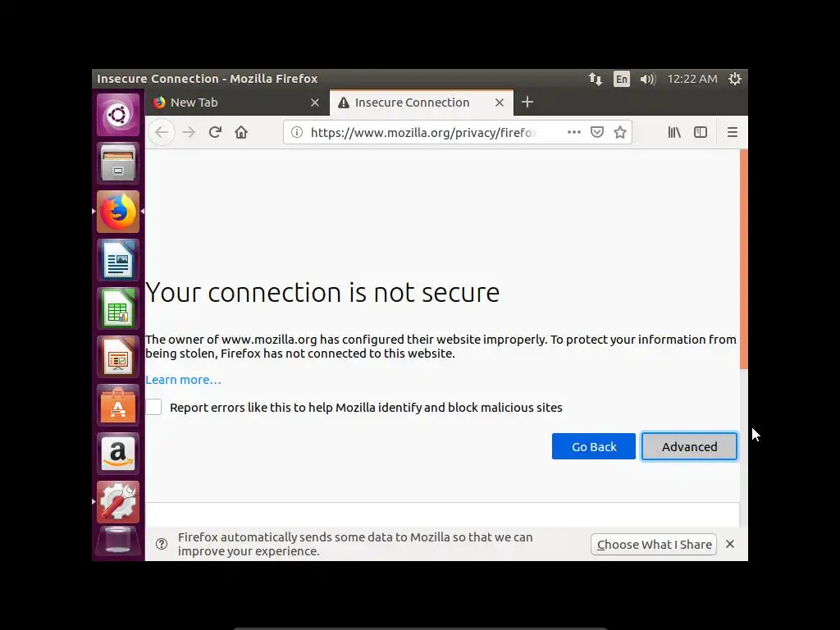Open the system power gear menu

tap(734, 79)
